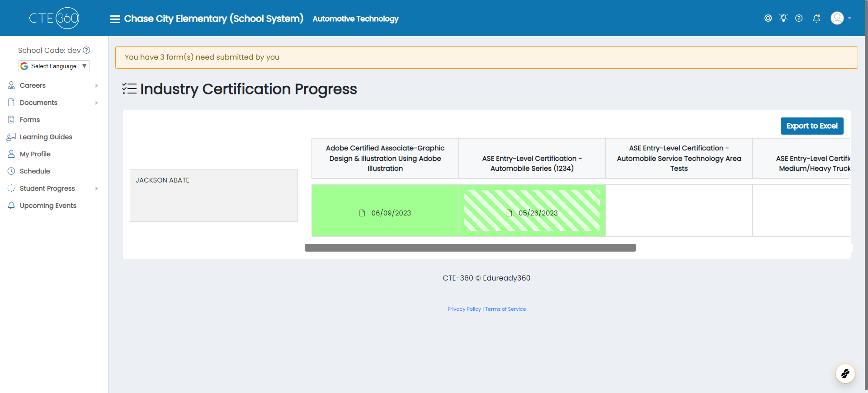Image resolution: width=868 pixels, height=393 pixels.
Task: Click the My Profile person icon
Action: point(11,154)
